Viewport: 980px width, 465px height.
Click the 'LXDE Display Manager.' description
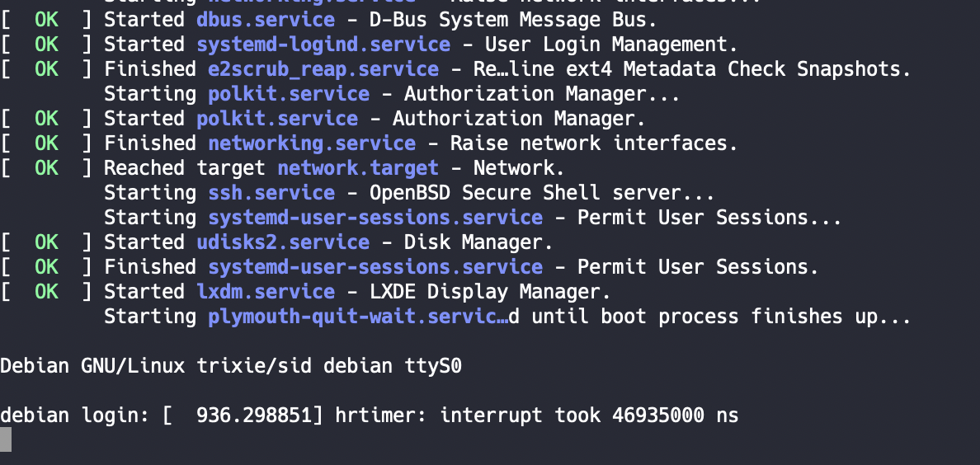pos(490,292)
